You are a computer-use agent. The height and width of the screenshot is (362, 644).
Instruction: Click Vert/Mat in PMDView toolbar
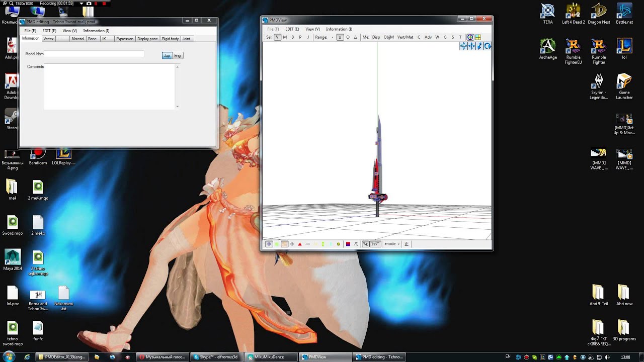point(405,37)
